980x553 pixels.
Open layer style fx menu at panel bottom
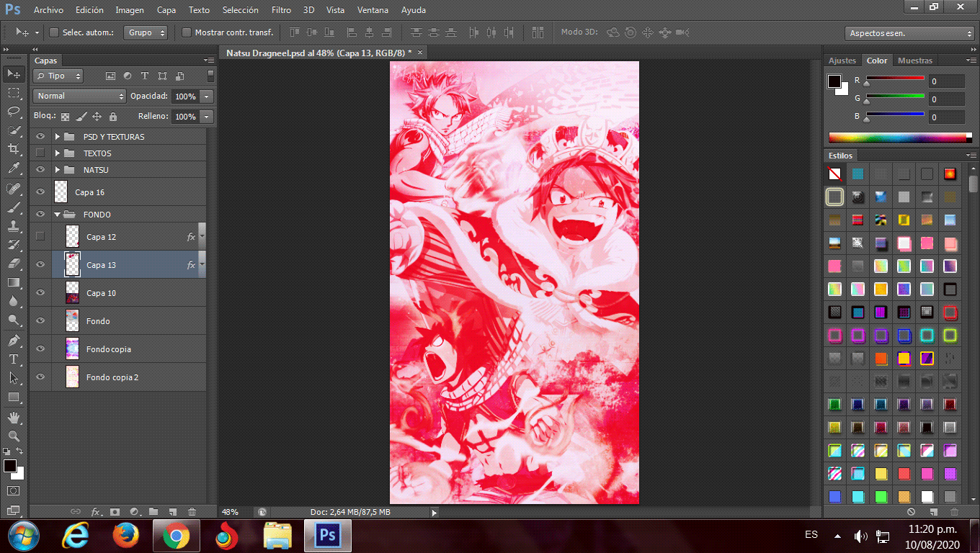(96, 512)
